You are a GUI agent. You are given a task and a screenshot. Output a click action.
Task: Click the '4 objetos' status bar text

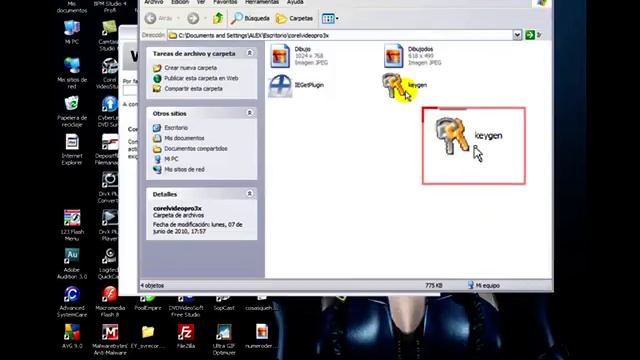click(152, 286)
